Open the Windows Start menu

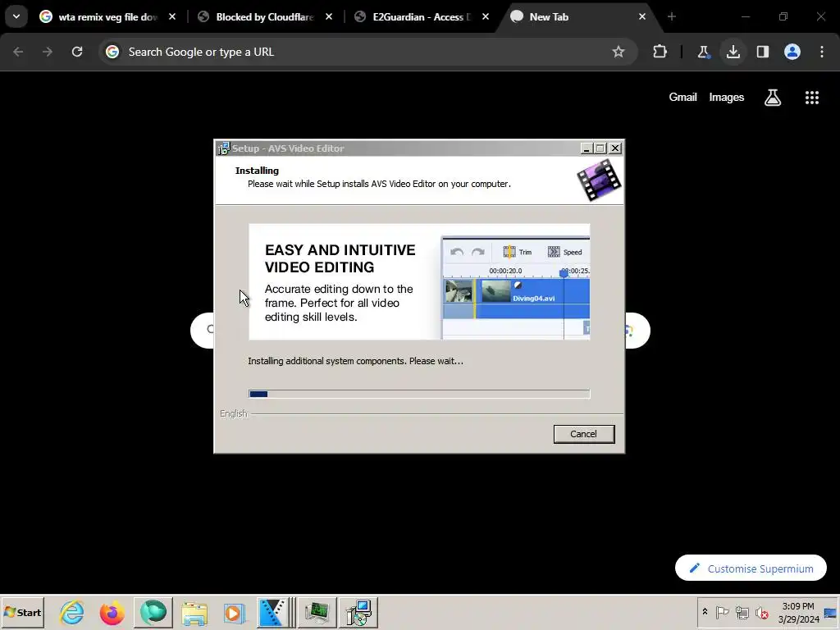(x=22, y=612)
